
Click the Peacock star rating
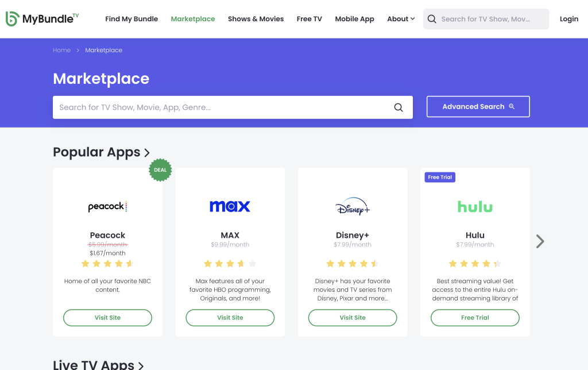point(107,264)
